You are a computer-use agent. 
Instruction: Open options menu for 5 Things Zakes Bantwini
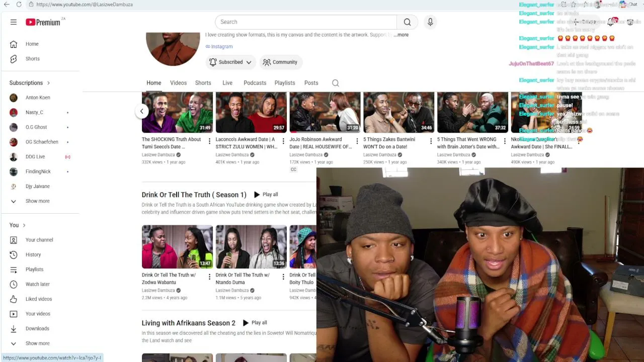pyautogui.click(x=431, y=141)
